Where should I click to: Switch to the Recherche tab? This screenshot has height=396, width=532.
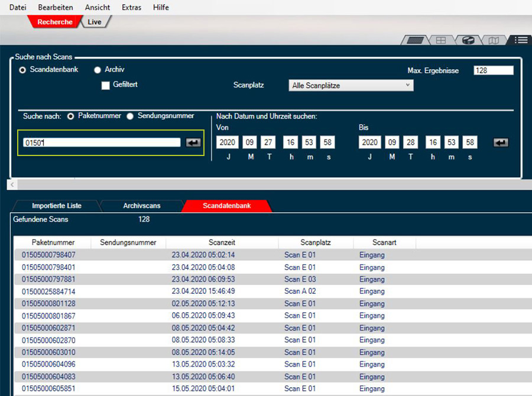click(55, 22)
